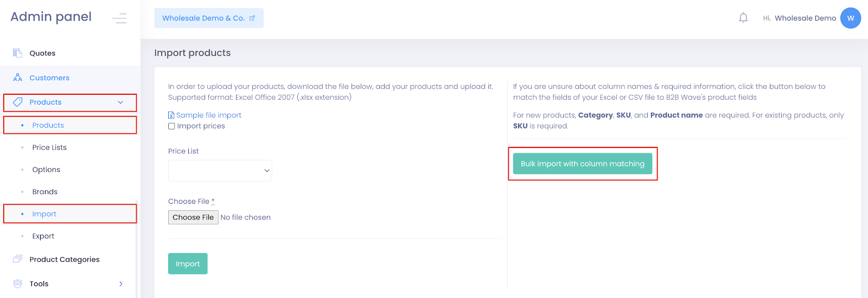Viewport: 868px width, 298px height.
Task: Click the notification bell icon
Action: pos(743,18)
